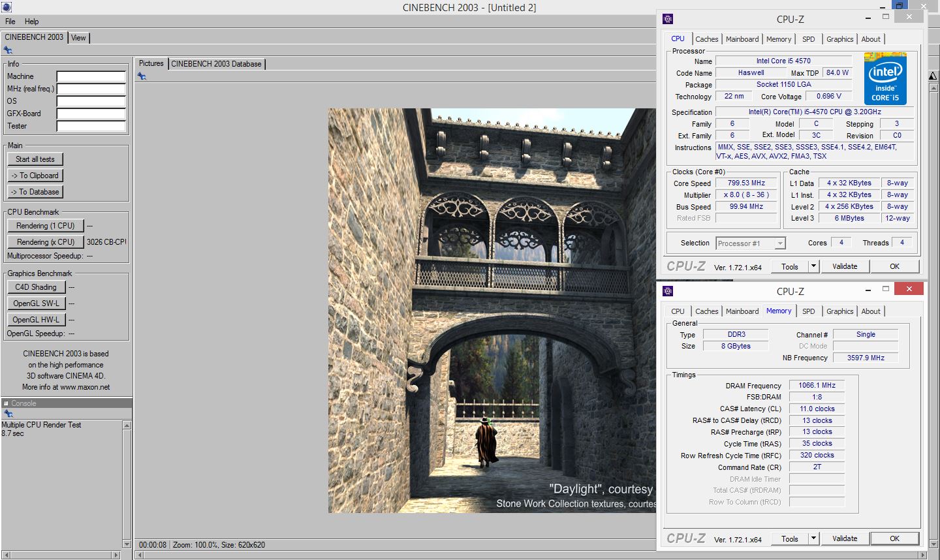940x560 pixels.
Task: Open SPD tab in upper CPU-Z window
Action: click(808, 39)
